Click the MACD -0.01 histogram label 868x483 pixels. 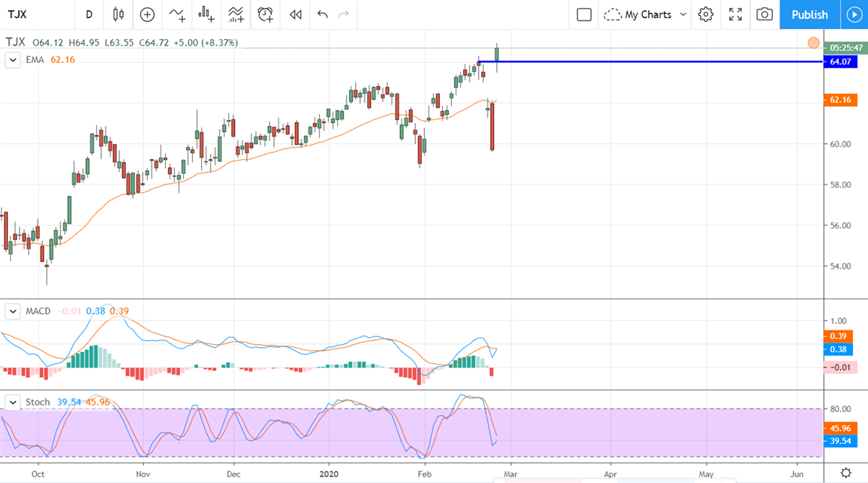(841, 367)
